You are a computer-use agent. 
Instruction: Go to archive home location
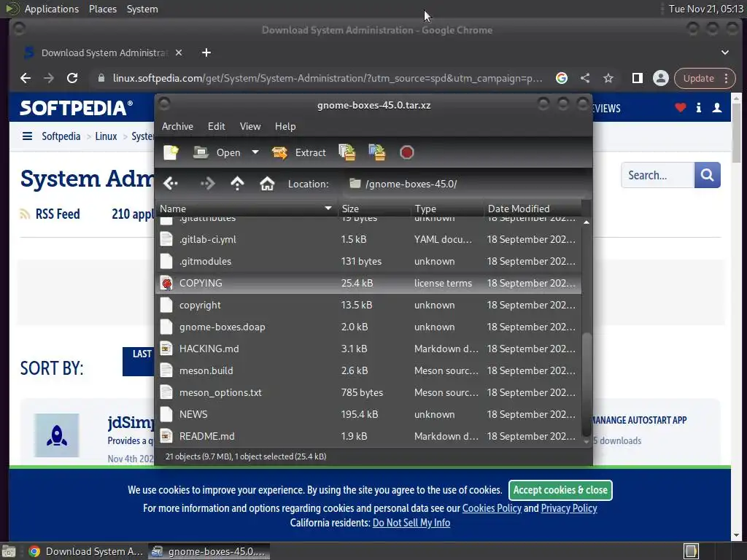tap(267, 183)
